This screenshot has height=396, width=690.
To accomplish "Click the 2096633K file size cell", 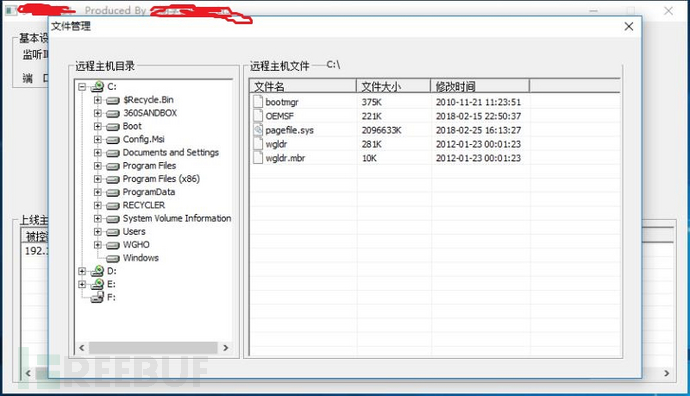I will pyautogui.click(x=382, y=130).
